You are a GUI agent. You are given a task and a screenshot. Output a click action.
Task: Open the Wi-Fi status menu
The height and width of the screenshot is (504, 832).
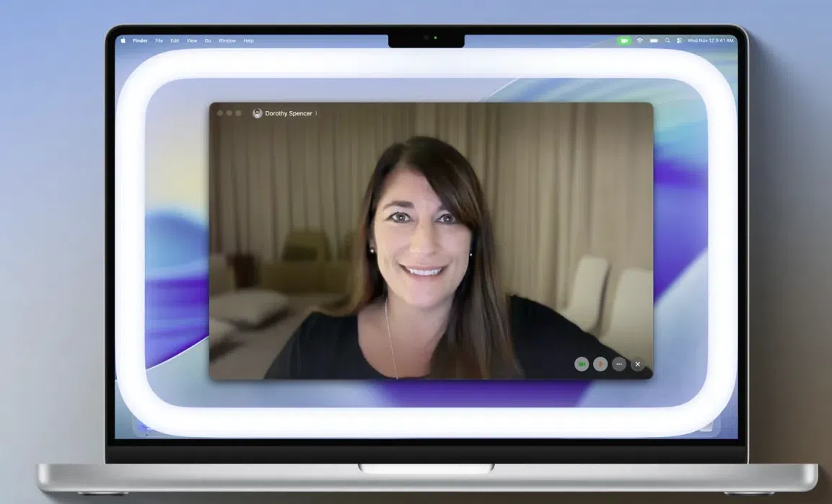click(639, 40)
